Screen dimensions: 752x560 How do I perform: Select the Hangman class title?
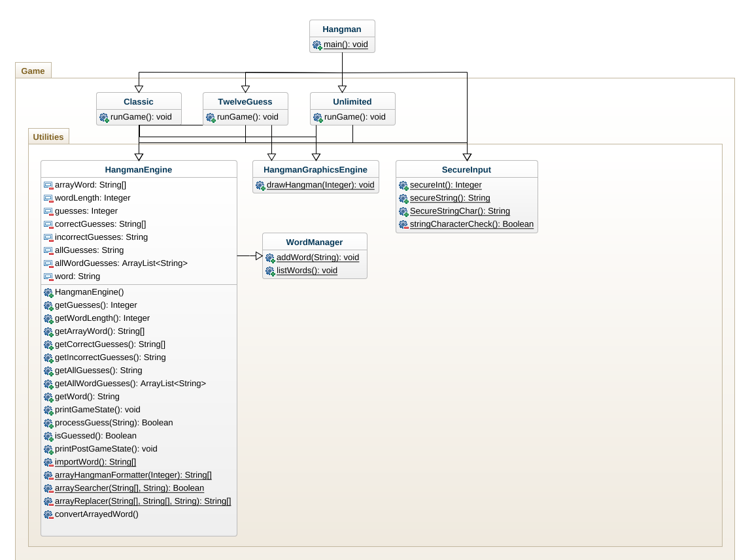341,29
